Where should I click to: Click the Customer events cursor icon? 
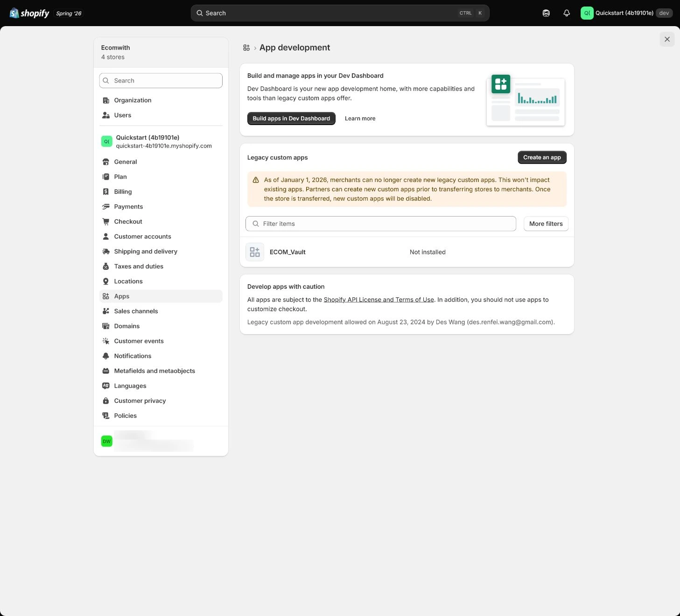[106, 341]
